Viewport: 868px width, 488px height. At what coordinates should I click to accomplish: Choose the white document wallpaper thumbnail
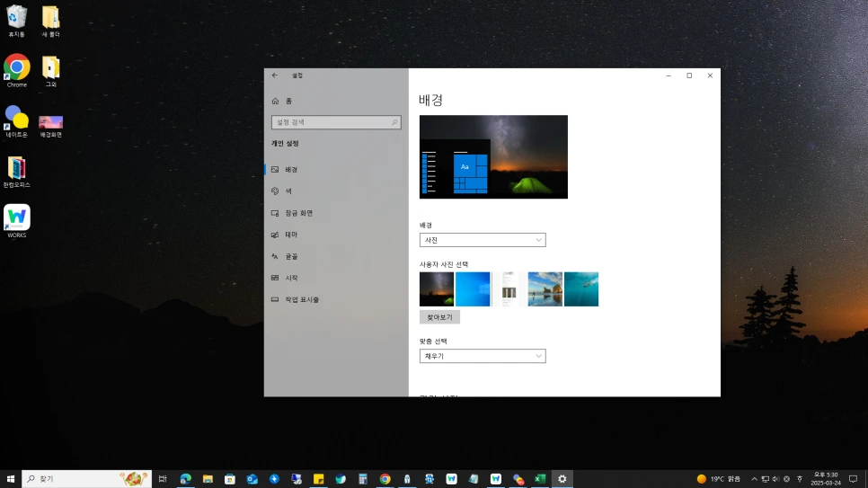[509, 289]
